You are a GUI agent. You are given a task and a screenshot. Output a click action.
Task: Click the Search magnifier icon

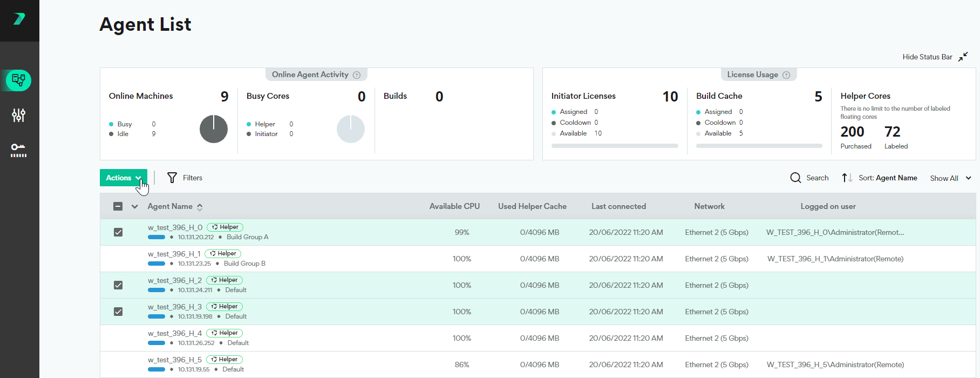795,178
